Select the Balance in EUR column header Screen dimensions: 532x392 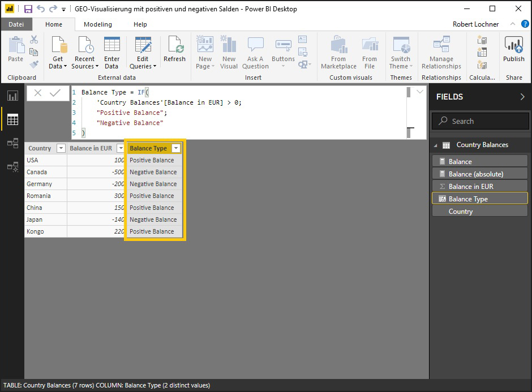(91, 148)
